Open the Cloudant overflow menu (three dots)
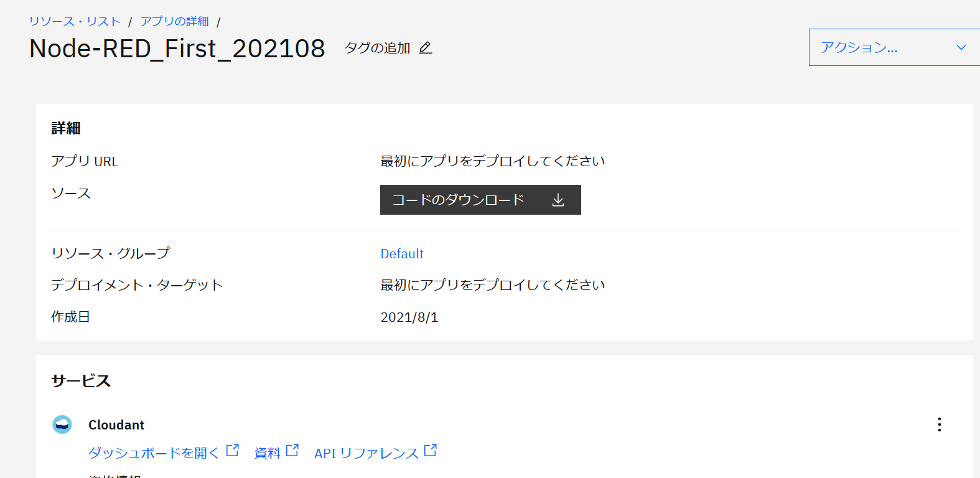The height and width of the screenshot is (478, 980). click(x=939, y=424)
